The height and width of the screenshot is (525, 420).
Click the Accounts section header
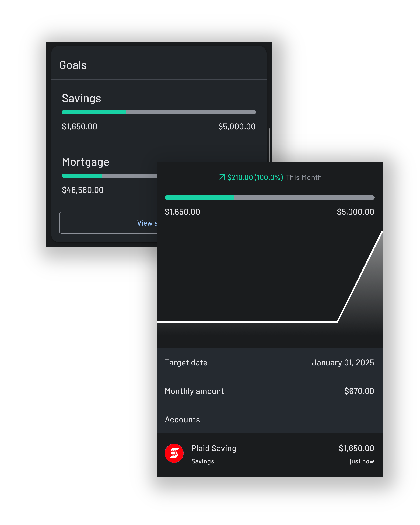(x=182, y=419)
